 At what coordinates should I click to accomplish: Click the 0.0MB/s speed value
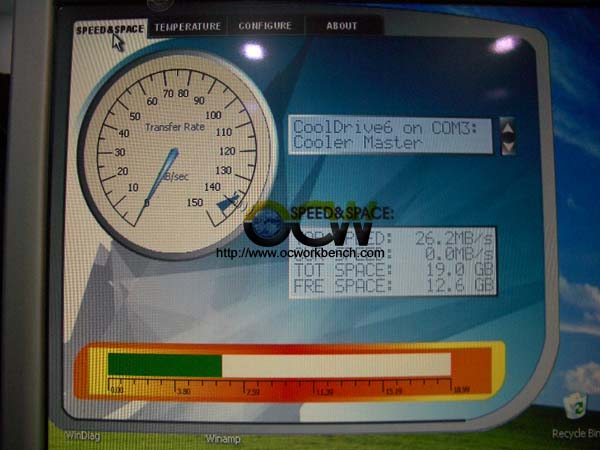pos(458,254)
